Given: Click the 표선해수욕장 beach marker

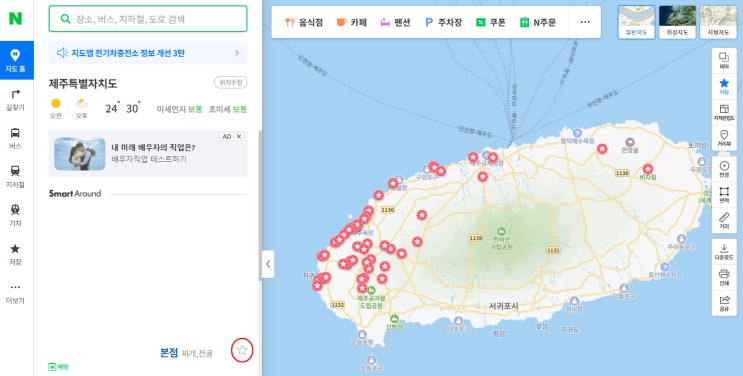Looking at the screenshot, I should point(665,267).
